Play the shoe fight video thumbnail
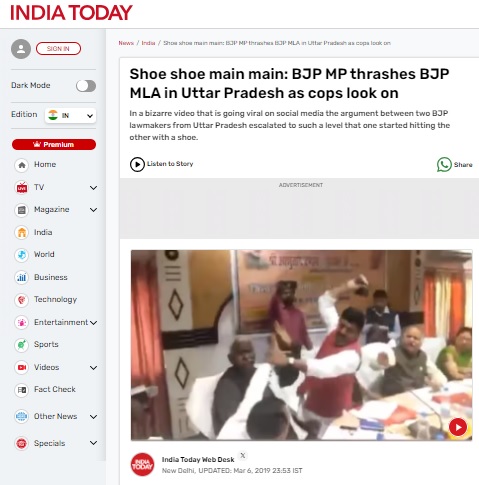 pos(458,427)
